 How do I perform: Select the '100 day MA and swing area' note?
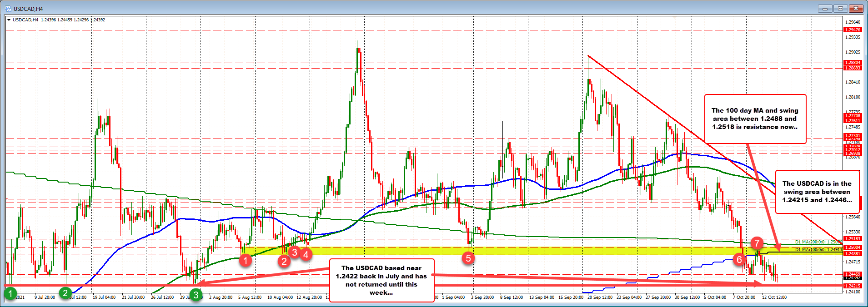755,119
